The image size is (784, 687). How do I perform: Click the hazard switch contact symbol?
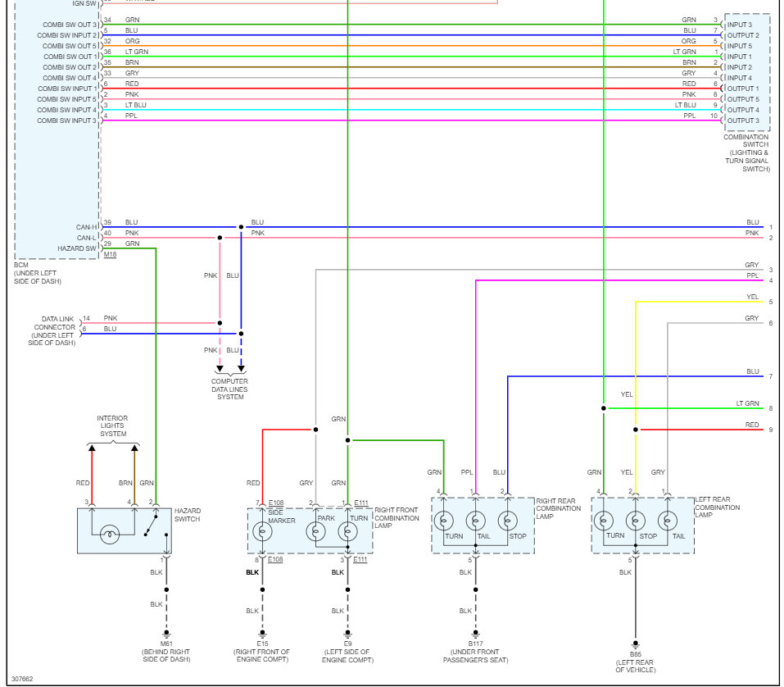(151, 525)
